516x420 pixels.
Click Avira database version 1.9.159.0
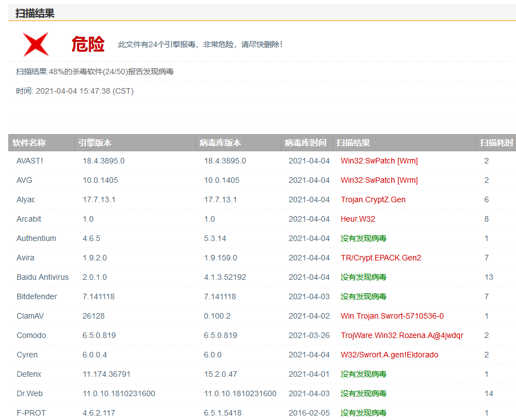(x=221, y=258)
